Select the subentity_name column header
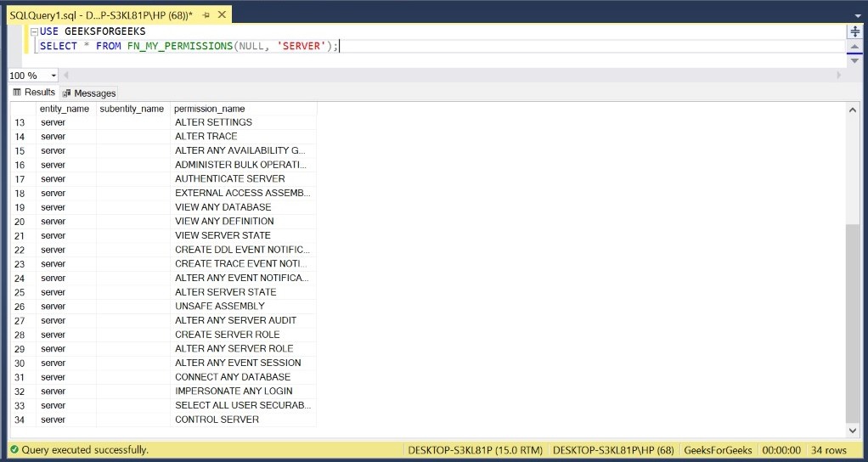The image size is (868, 462). pos(132,109)
